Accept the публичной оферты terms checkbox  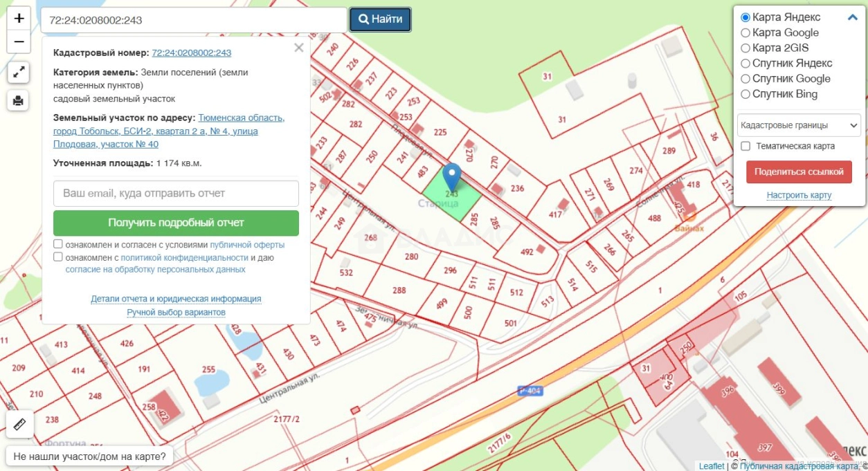pyautogui.click(x=59, y=244)
